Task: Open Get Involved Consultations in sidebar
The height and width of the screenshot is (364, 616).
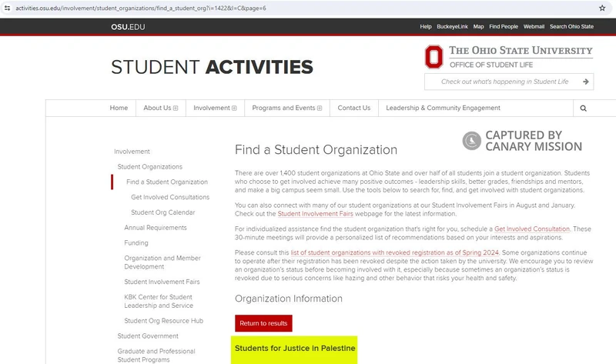Action: pyautogui.click(x=170, y=197)
